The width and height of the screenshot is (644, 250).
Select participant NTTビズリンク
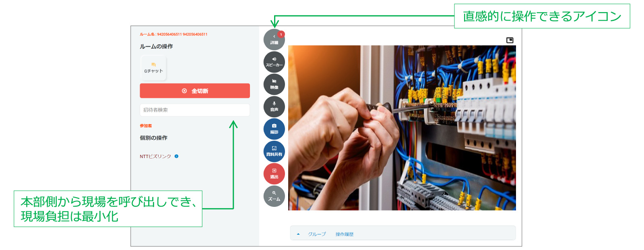[x=155, y=156]
